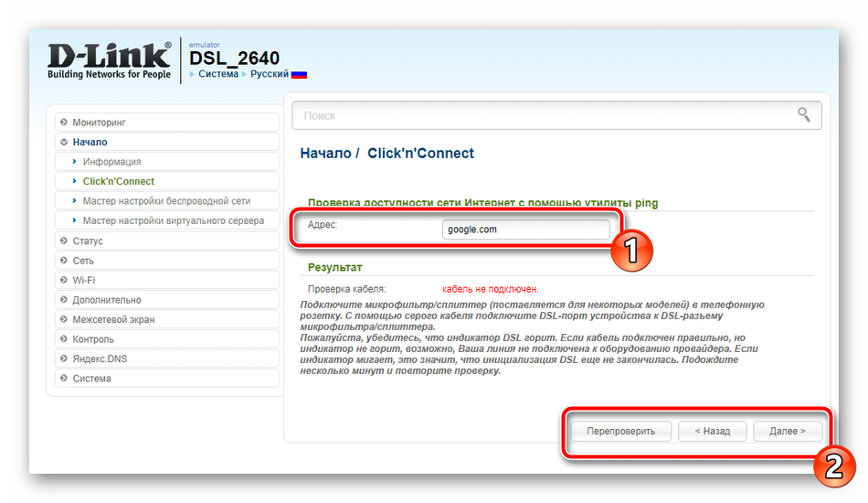The image size is (868, 503).
Task: Click the DSL_2640 model title
Action: [234, 59]
